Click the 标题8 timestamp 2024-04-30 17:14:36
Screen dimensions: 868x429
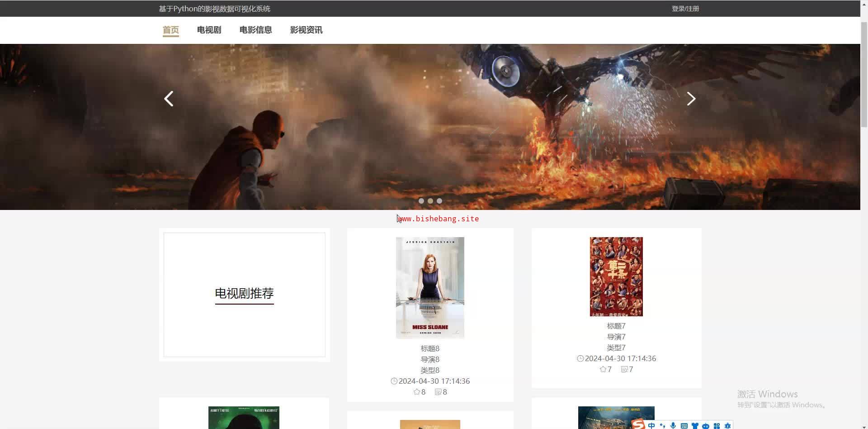[x=434, y=381]
